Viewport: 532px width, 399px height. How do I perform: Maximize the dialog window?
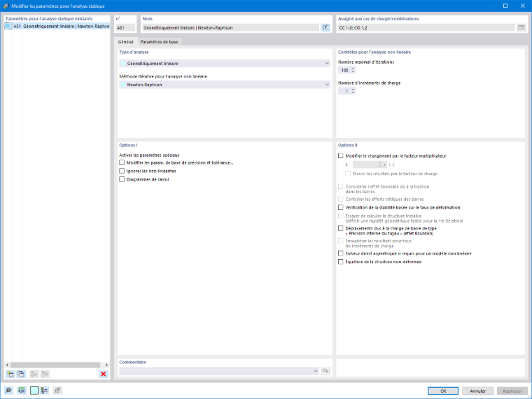tap(505, 6)
